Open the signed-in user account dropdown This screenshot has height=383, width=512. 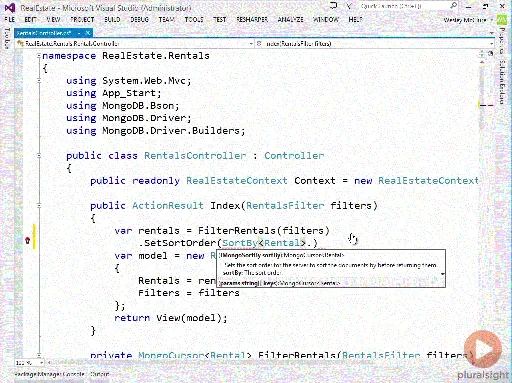point(468,20)
